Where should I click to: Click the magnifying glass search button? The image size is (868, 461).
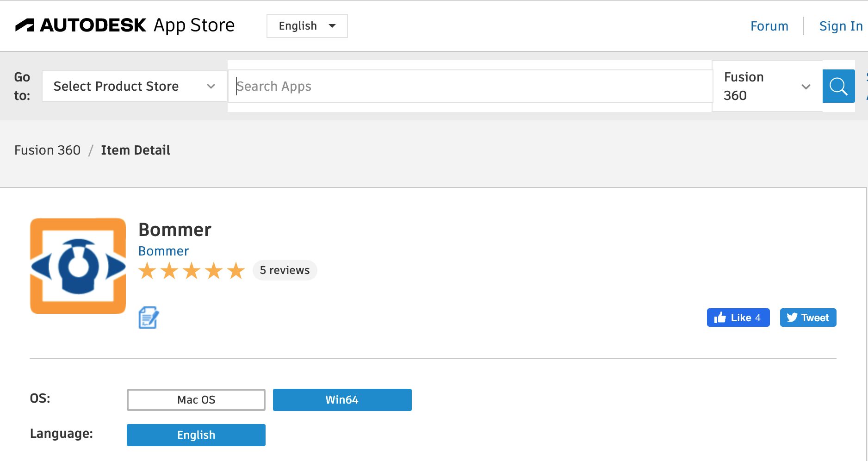point(838,86)
